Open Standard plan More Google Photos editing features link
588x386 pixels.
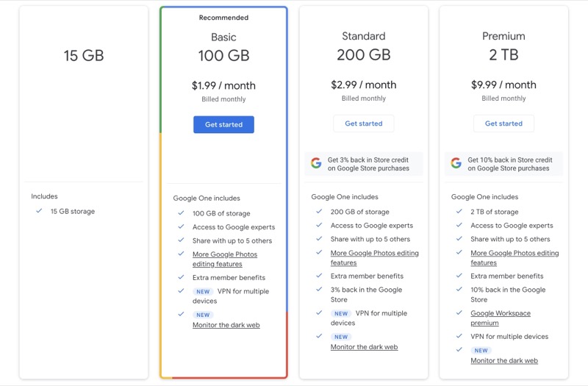pyautogui.click(x=374, y=258)
